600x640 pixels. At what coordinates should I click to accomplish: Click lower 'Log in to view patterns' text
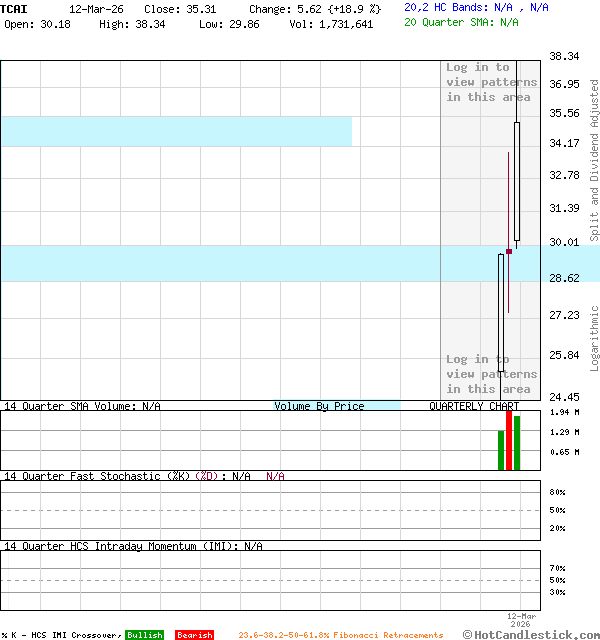coord(491,374)
